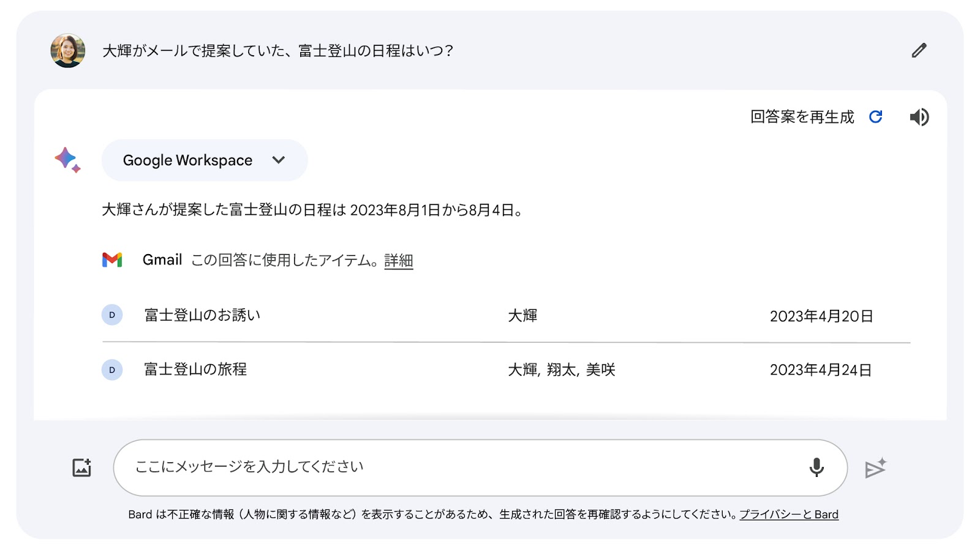980x551 pixels.
Task: Click the message input field
Action: tap(459, 467)
